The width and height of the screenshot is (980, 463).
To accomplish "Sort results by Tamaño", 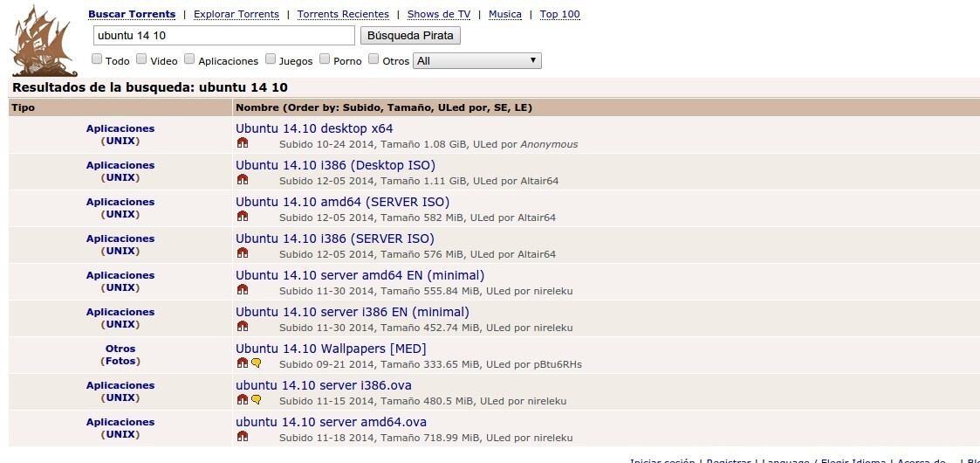I will [408, 107].
